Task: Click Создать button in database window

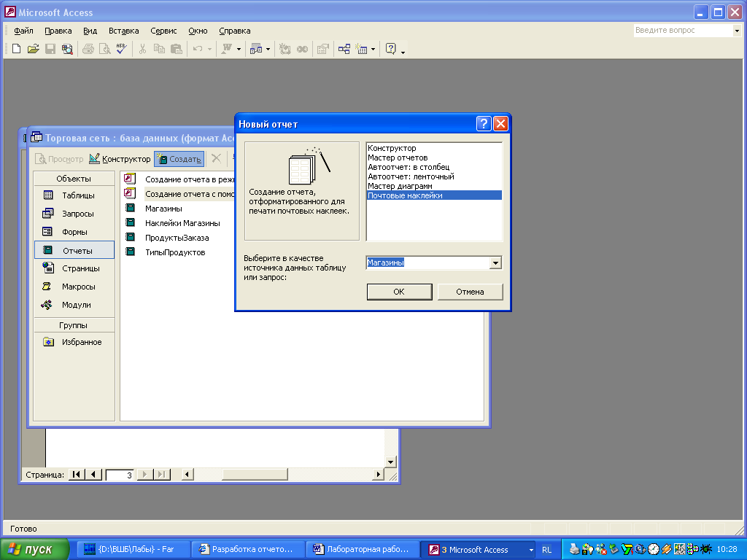Action: pos(179,159)
